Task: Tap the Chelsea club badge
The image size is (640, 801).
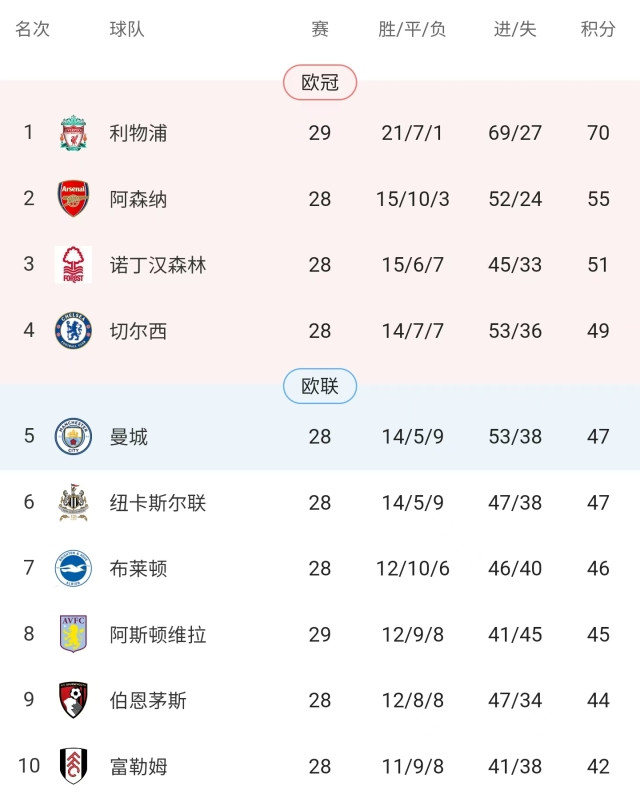Action: click(x=74, y=331)
